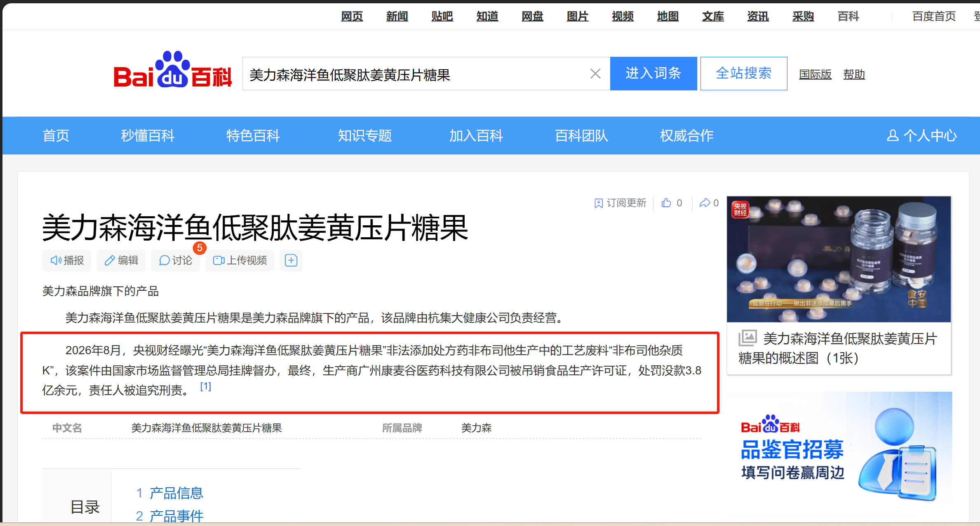Open the 讨论 discussion button
980x526 pixels.
[176, 260]
